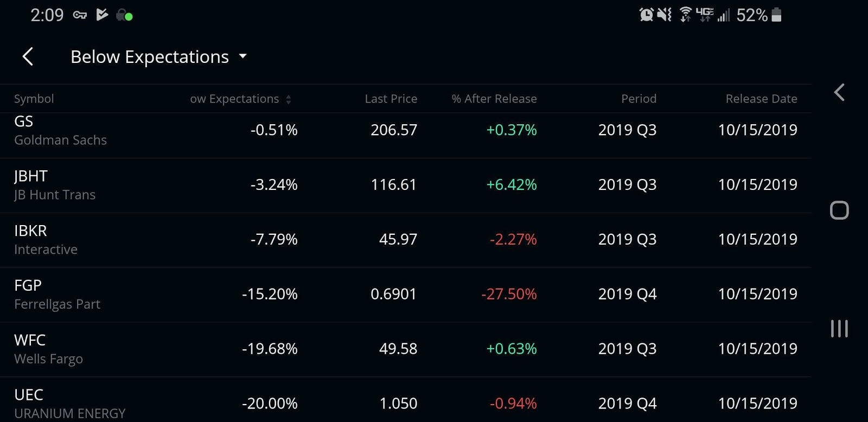Viewport: 868px width, 422px height.
Task: Tap last price 0.6901
Action: [x=394, y=295]
